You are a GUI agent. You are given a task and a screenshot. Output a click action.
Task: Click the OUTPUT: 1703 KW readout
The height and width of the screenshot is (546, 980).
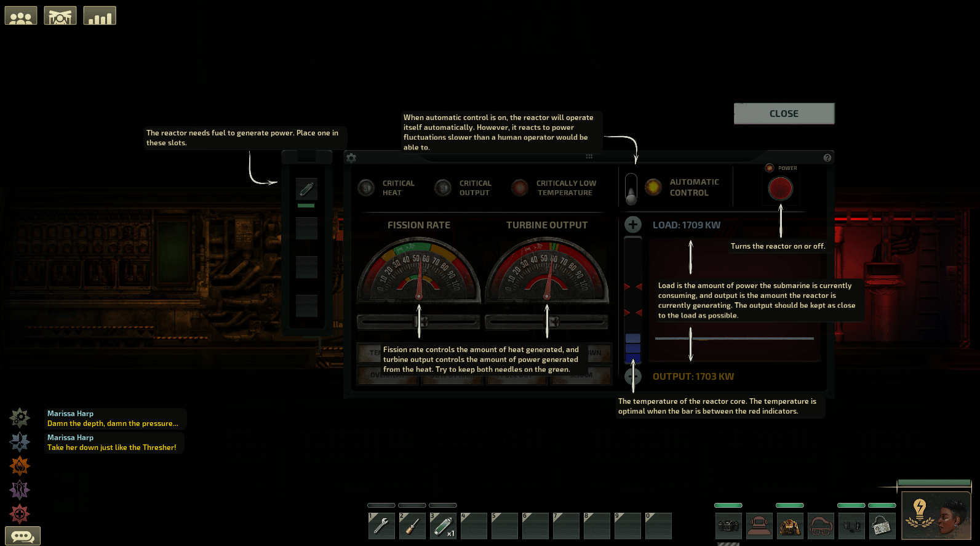pos(693,377)
